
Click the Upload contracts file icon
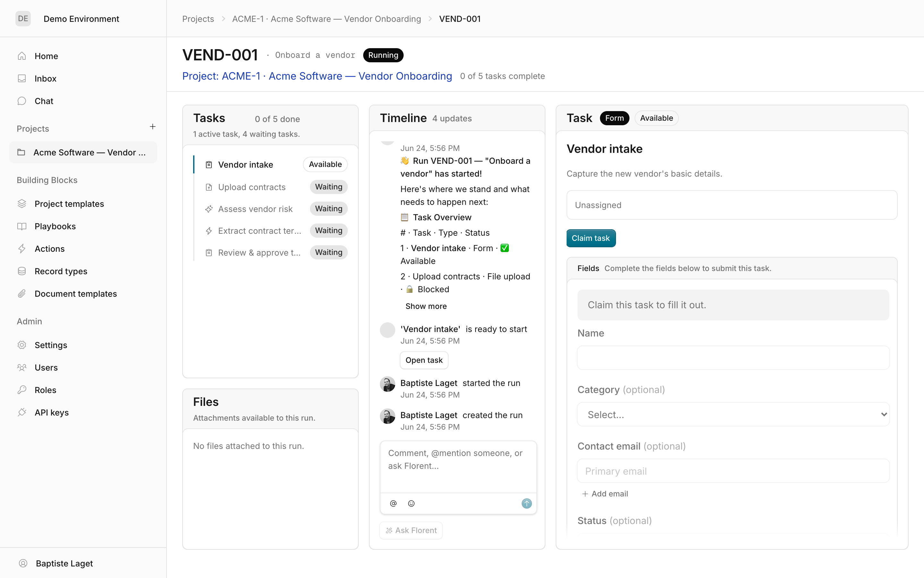pos(209,187)
